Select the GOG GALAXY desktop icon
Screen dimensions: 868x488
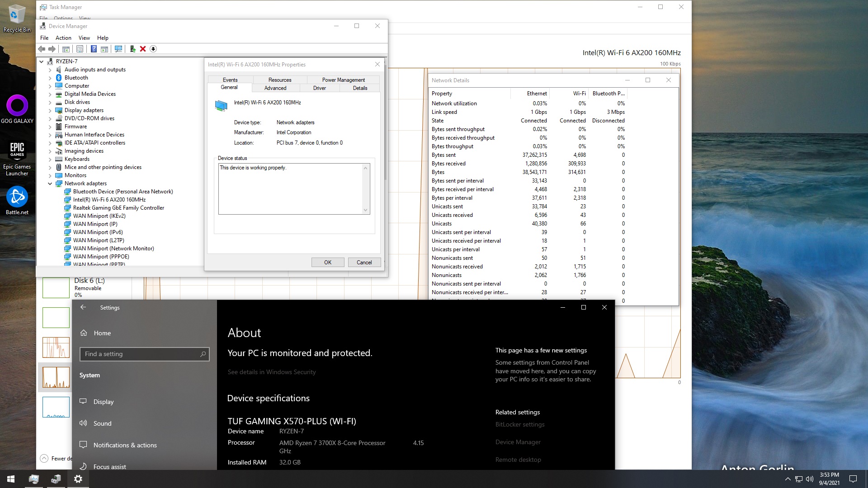(x=17, y=109)
